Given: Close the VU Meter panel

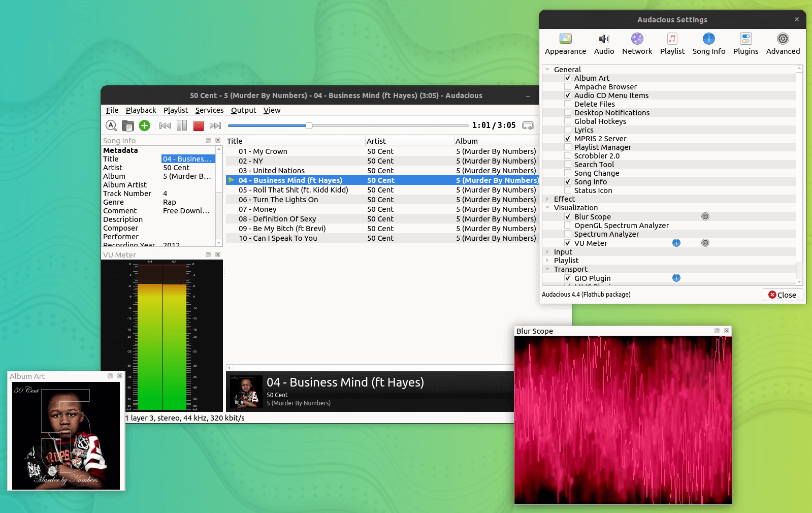Looking at the screenshot, I should (x=218, y=254).
